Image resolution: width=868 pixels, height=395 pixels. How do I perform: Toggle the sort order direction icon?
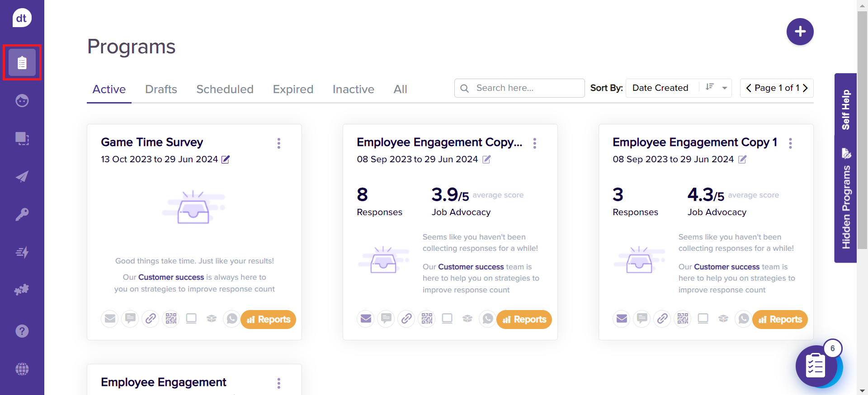pyautogui.click(x=710, y=87)
